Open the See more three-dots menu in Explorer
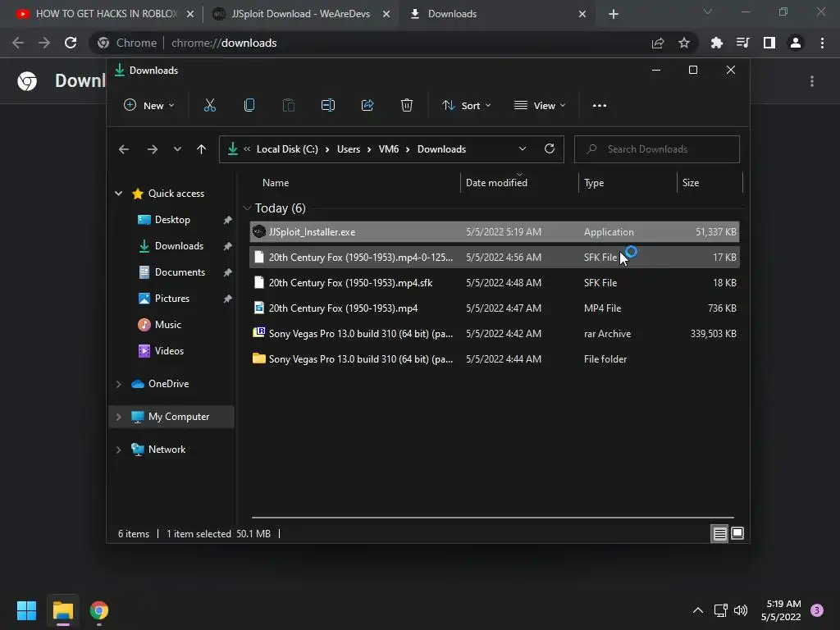 [600, 106]
